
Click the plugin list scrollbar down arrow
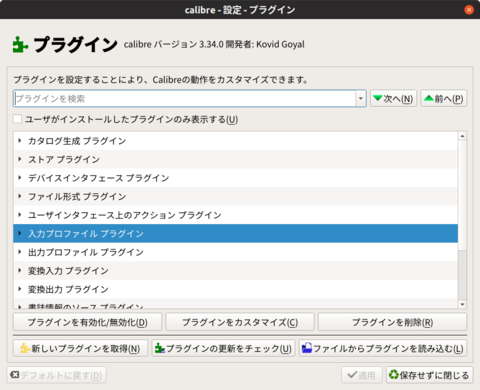coord(462,304)
